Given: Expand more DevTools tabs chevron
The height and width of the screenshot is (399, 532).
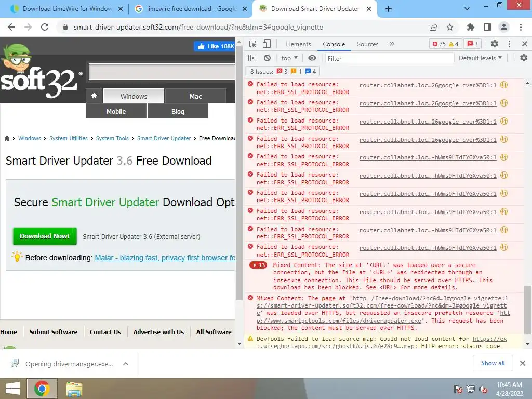Looking at the screenshot, I should click(x=392, y=44).
